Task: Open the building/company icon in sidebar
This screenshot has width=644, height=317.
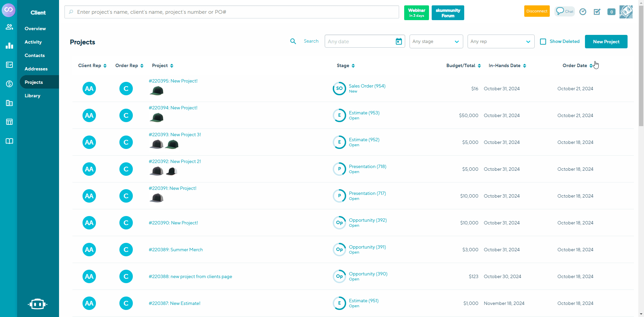Action: (x=9, y=103)
